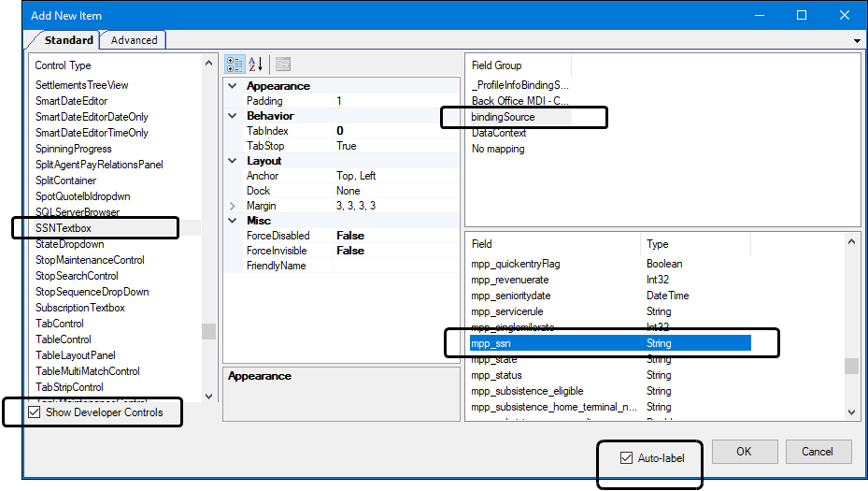Click the Control Type list down arrow
This screenshot has width=868, height=491.
(208, 396)
